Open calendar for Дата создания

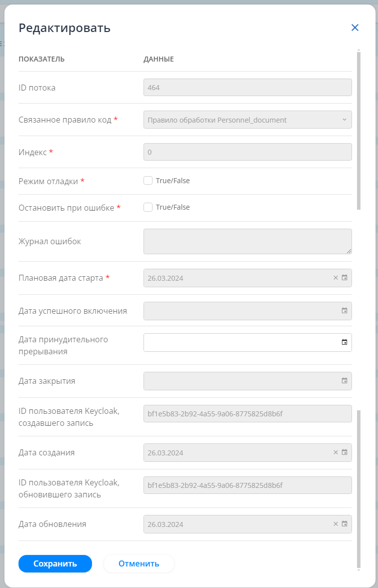pyautogui.click(x=344, y=452)
